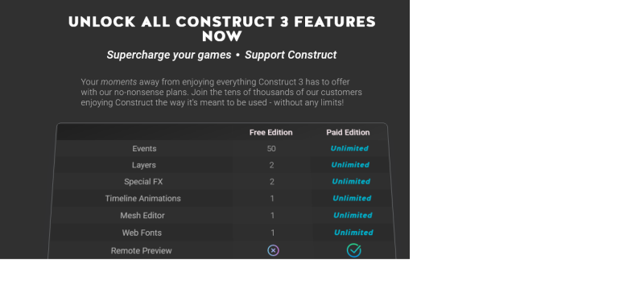Click Unlimited in the Special FX row
The height and width of the screenshot is (297, 644).
coord(351,181)
